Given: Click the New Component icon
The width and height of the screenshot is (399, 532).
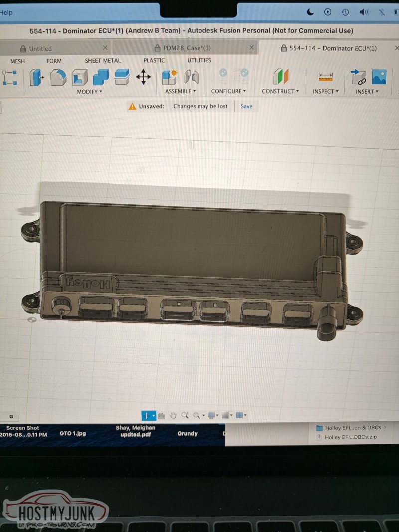Looking at the screenshot, I should tap(170, 77).
